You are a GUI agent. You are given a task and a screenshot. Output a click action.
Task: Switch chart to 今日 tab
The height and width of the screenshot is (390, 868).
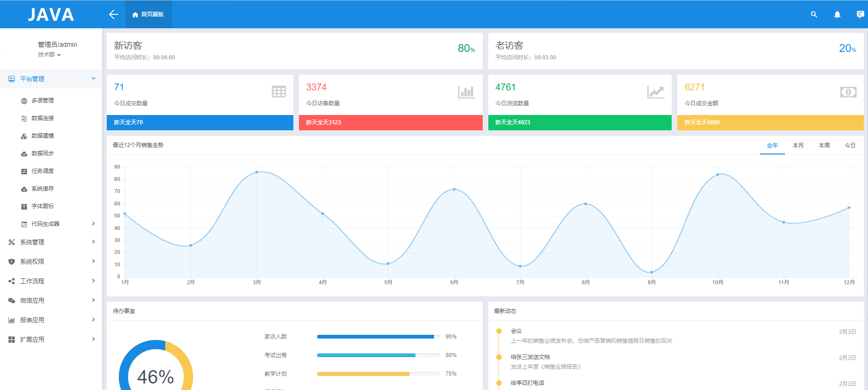tap(850, 146)
